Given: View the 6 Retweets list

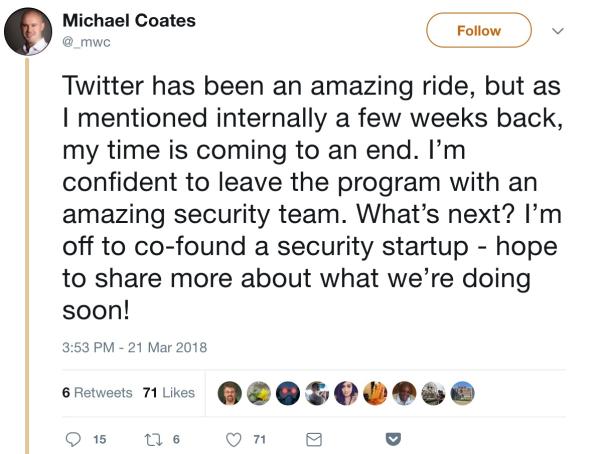Looking at the screenshot, I should coord(96,393).
